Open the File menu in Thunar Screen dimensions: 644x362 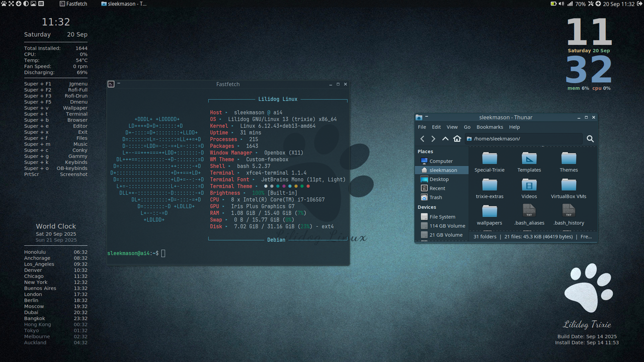point(422,127)
